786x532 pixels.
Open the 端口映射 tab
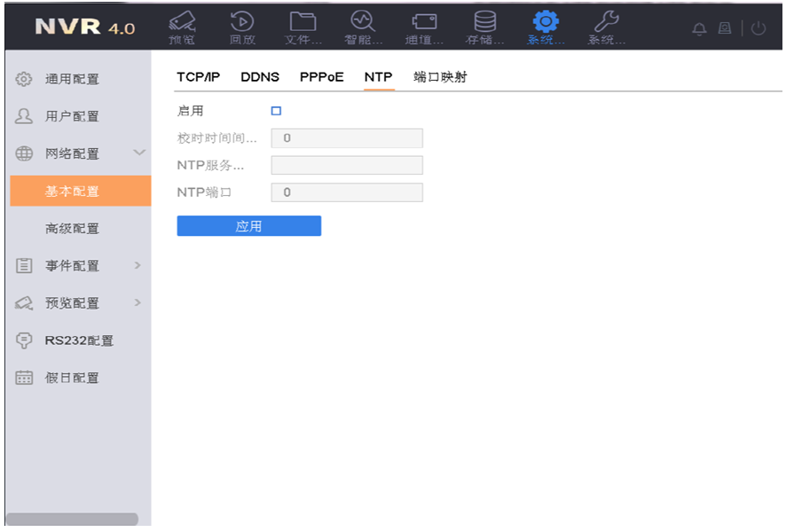pos(440,77)
